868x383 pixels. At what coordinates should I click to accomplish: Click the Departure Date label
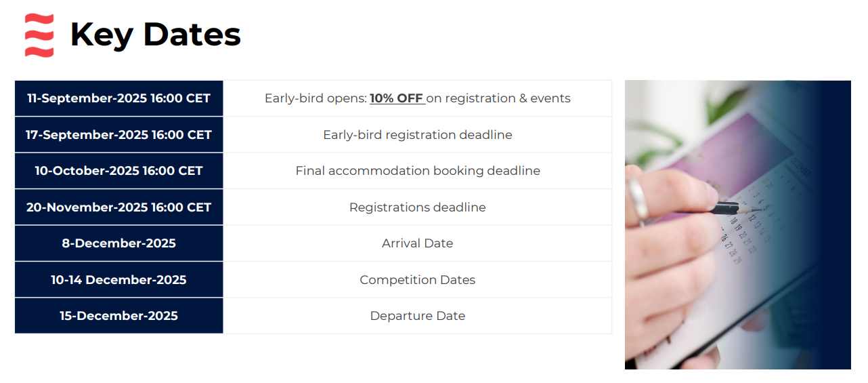[x=418, y=316]
